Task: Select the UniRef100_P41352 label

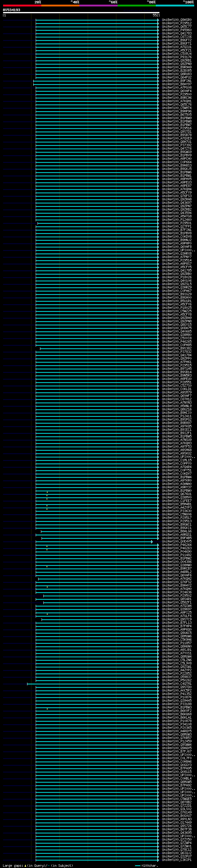Action: point(177,694)
